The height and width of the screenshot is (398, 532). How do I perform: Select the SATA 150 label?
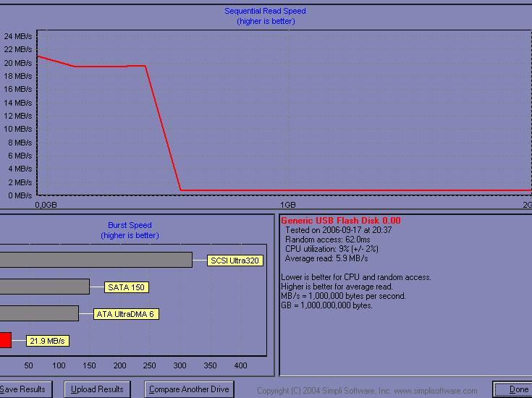[126, 287]
